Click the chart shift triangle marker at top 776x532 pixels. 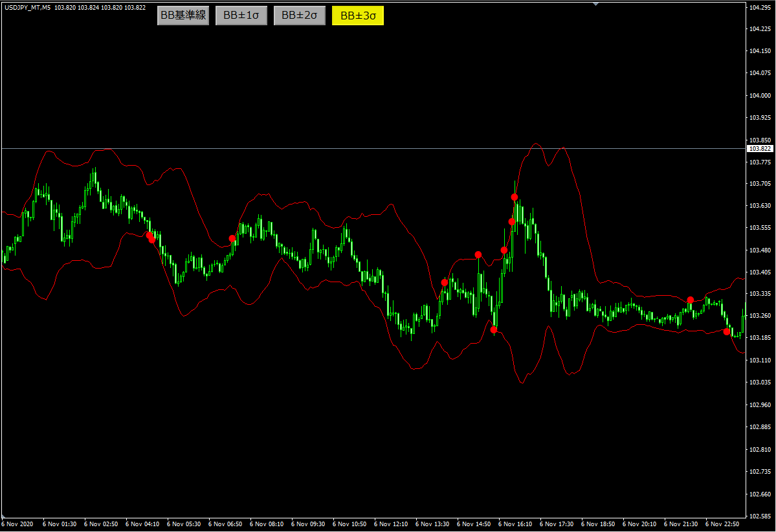coord(596,3)
